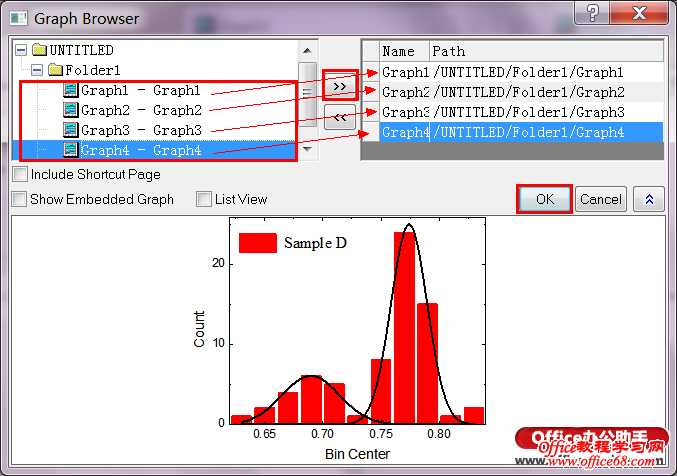This screenshot has width=677, height=476.
Task: Collapse preview with double-chevron button
Action: click(x=649, y=199)
